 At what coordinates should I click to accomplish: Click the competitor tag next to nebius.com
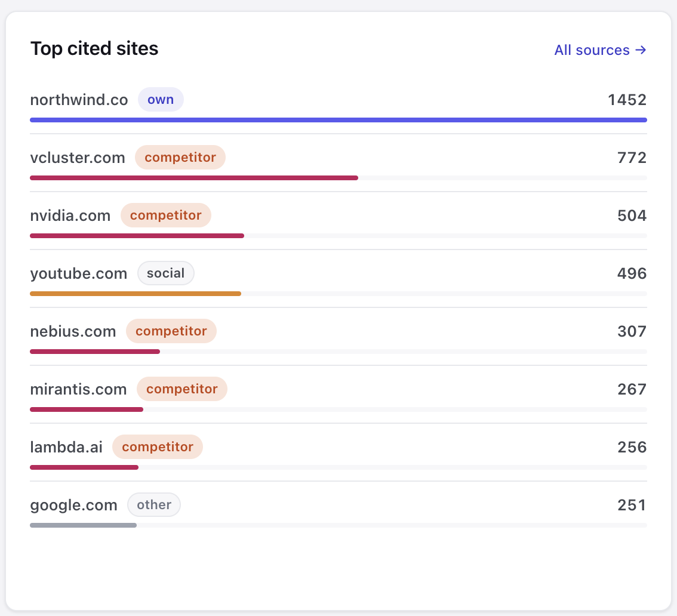(x=171, y=331)
